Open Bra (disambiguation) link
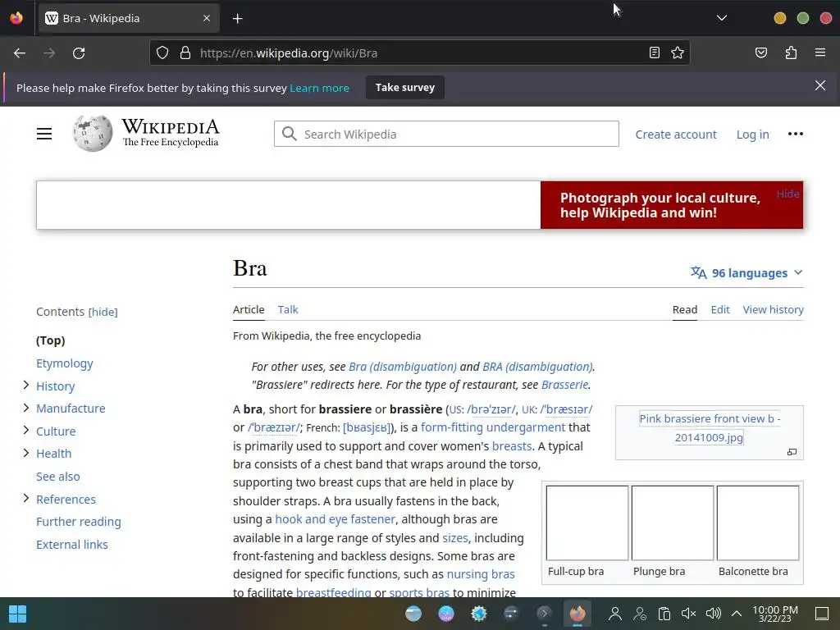 coord(402,367)
